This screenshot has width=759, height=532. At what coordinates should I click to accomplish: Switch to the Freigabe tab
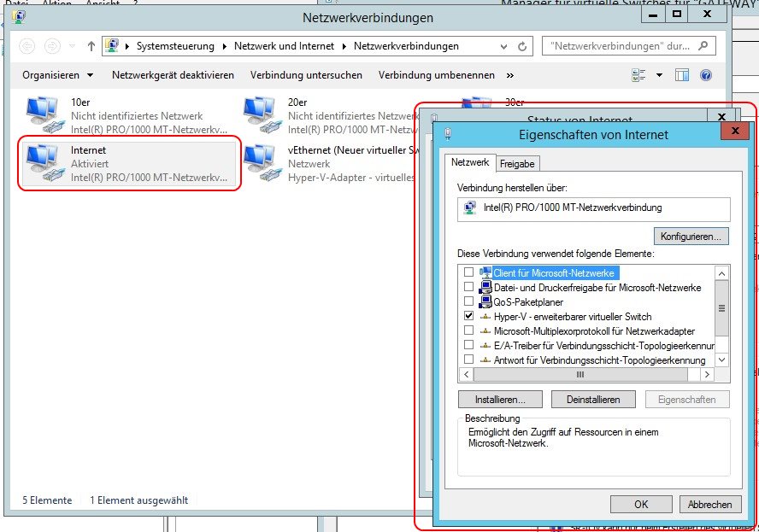[517, 164]
